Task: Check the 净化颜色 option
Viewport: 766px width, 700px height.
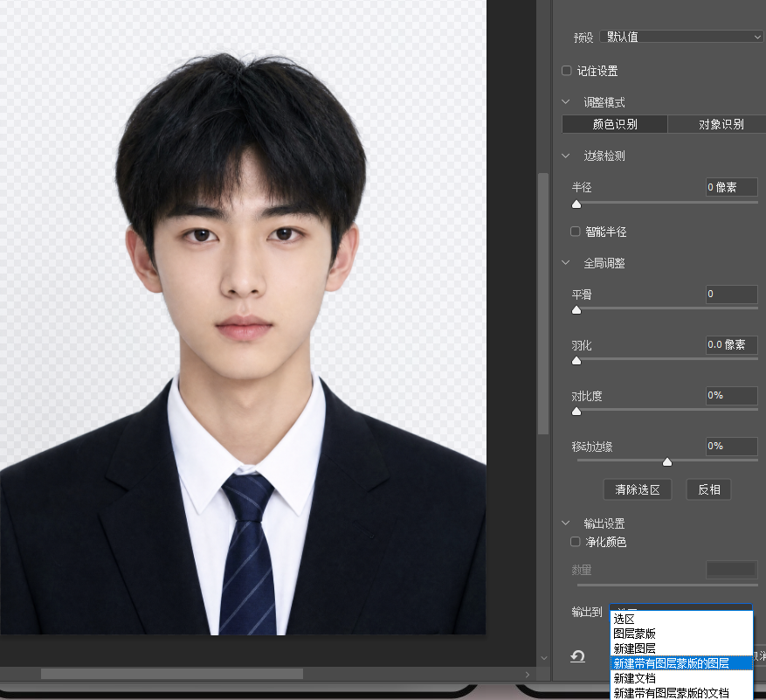Action: (x=576, y=542)
